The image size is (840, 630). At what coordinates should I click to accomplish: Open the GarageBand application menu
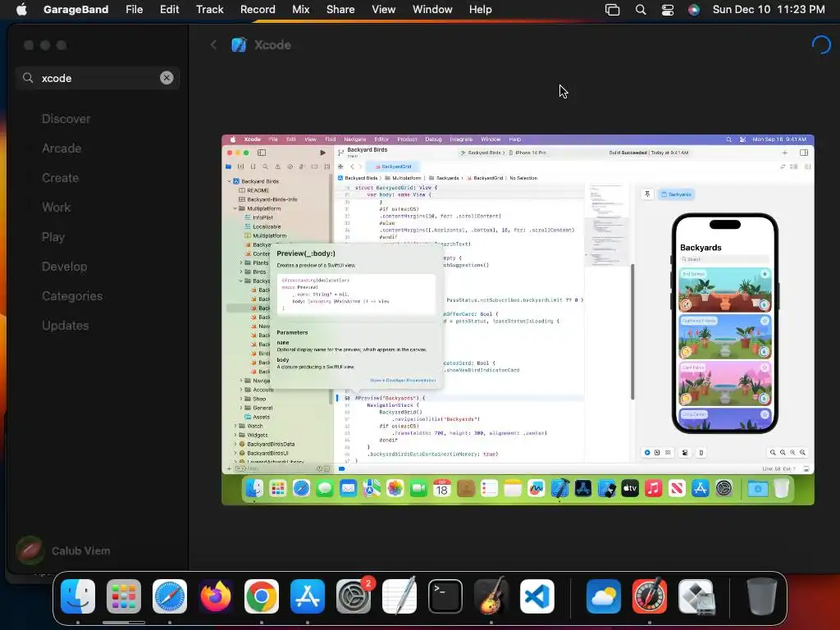point(75,10)
